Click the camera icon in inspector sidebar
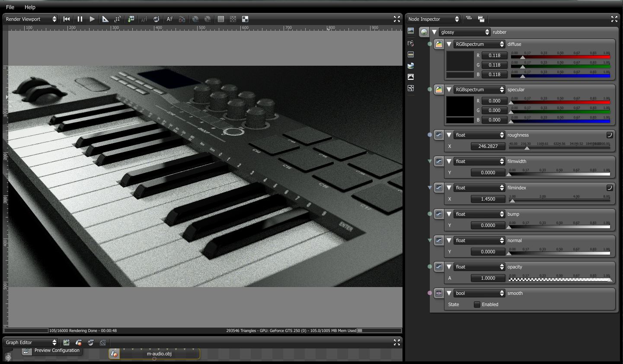Image resolution: width=623 pixels, height=364 pixels. pos(411,43)
